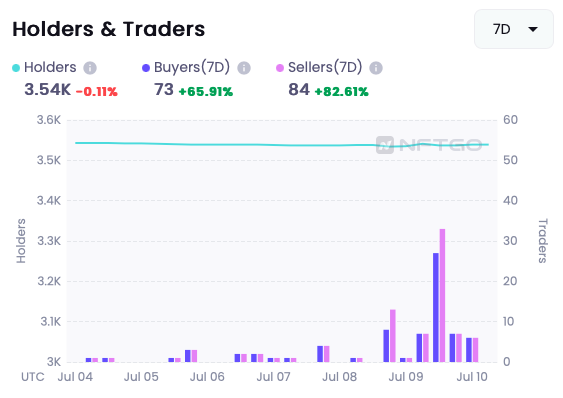Viewport: 563px width, 398px height.
Task: Click the Buyers(7D) legend label
Action: click(x=192, y=67)
